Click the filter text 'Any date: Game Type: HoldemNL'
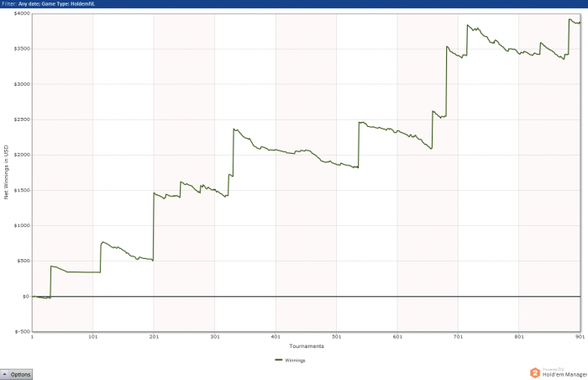This screenshot has width=588, height=380. click(56, 3)
